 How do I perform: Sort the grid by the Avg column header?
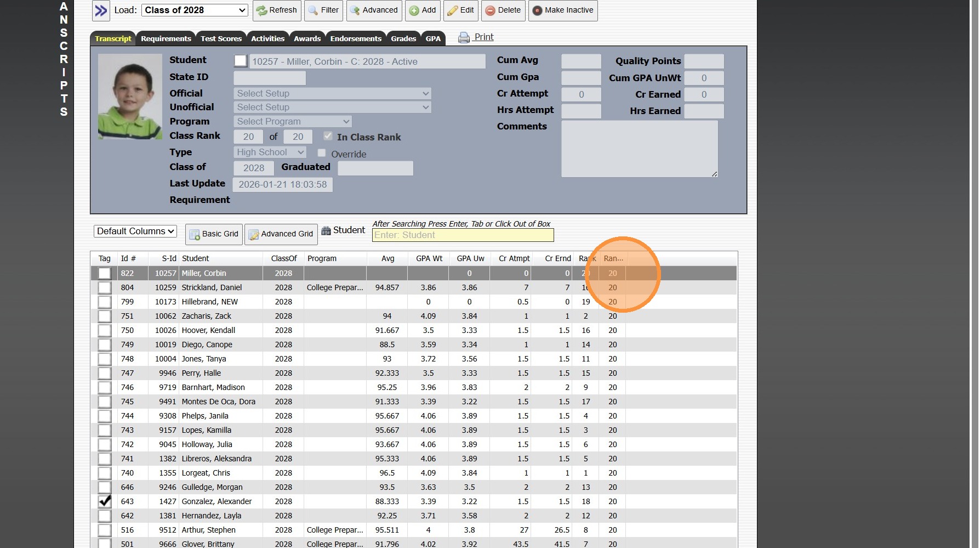tap(388, 258)
